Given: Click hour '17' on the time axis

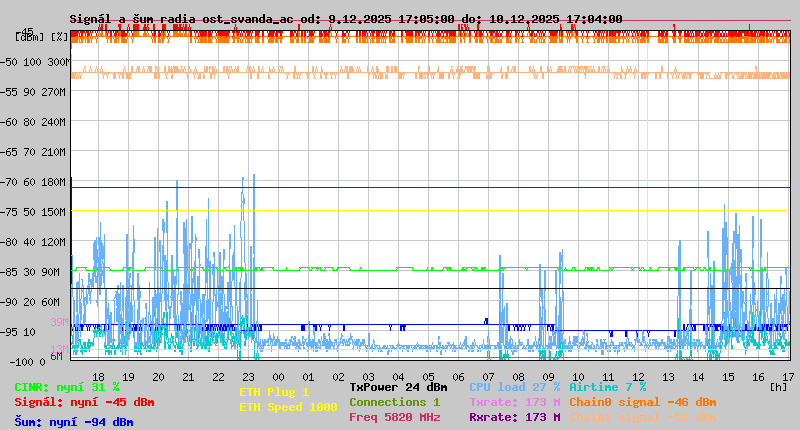Looking at the screenshot, I should tap(788, 377).
